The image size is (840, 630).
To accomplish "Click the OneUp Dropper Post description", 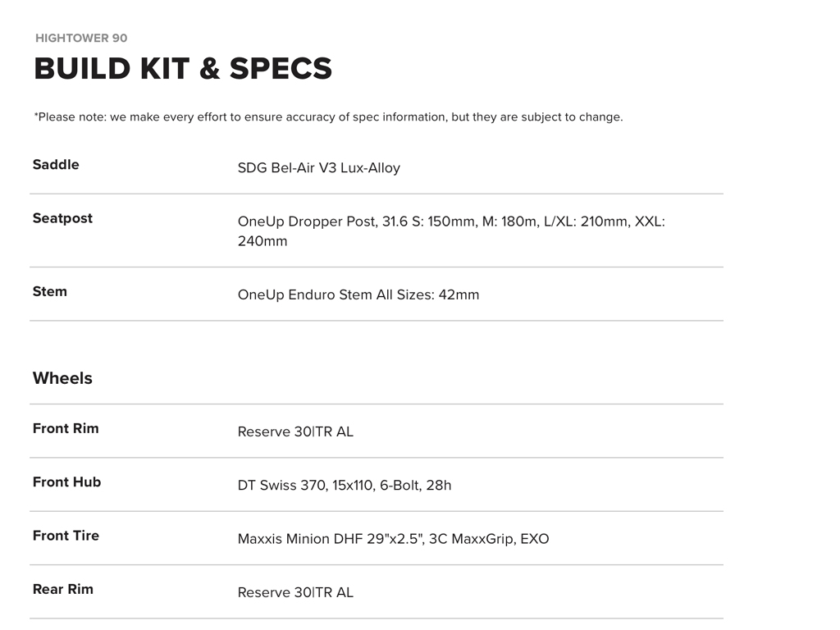I will point(450,221).
